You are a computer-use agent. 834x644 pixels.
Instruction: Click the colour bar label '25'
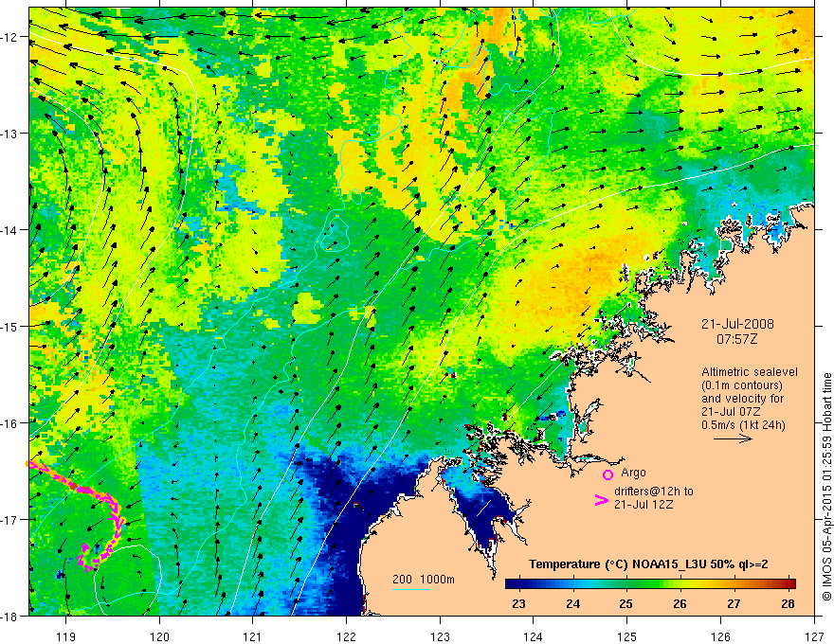point(626,603)
